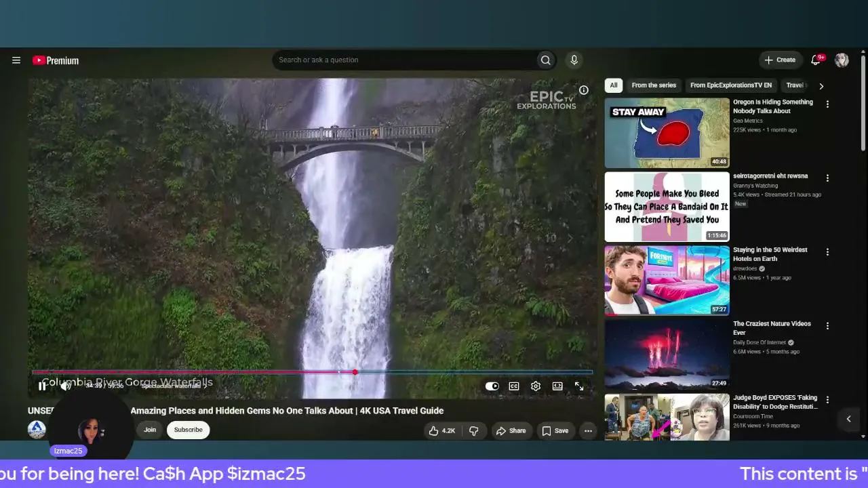The width and height of the screenshot is (868, 488).
Task: Open the red lightning video thumbnail
Action: pos(667,354)
